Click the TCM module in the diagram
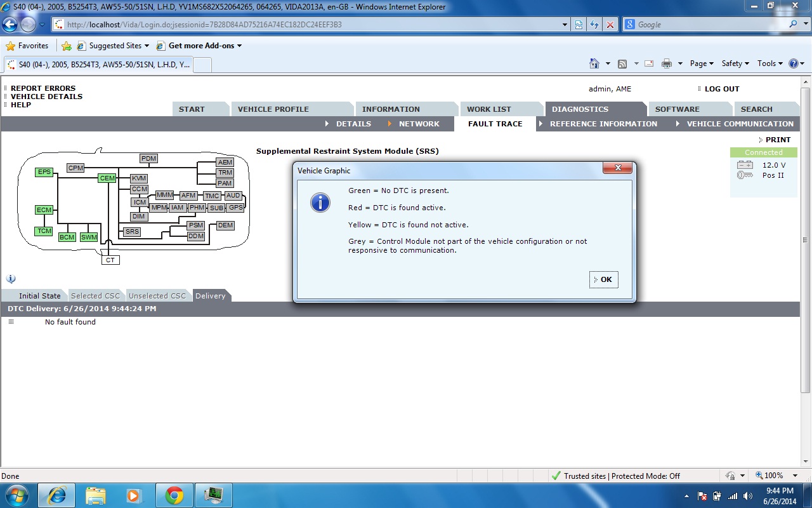Viewport: 812px width, 508px height. point(44,231)
